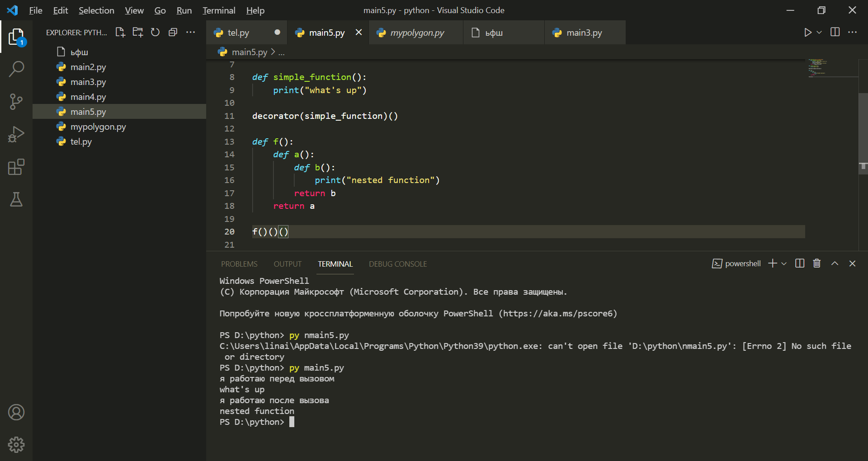Open the launch profile dropdown arrow
The height and width of the screenshot is (461, 868).
pos(784,263)
